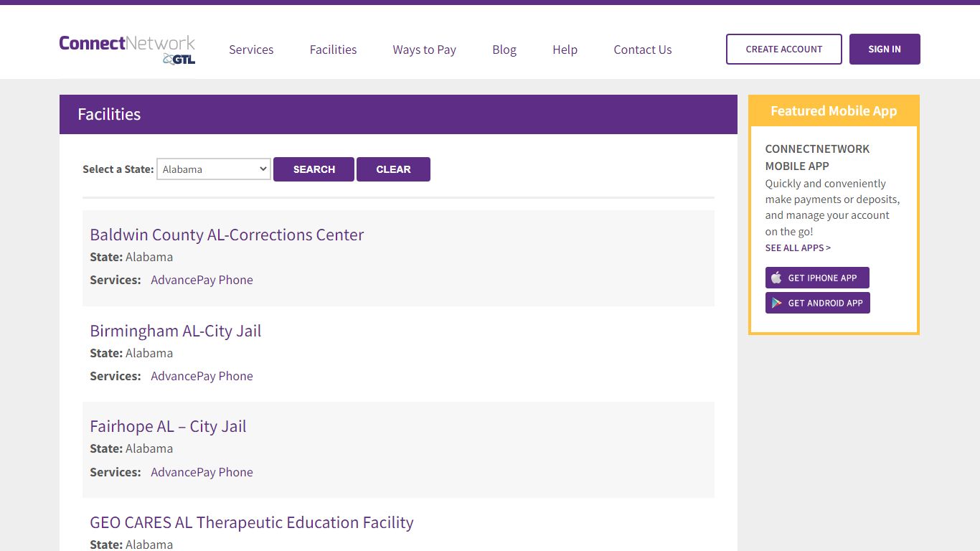Image resolution: width=980 pixels, height=551 pixels.
Task: Open Birmingham AL-City Jail facility
Action: pyautogui.click(x=175, y=331)
